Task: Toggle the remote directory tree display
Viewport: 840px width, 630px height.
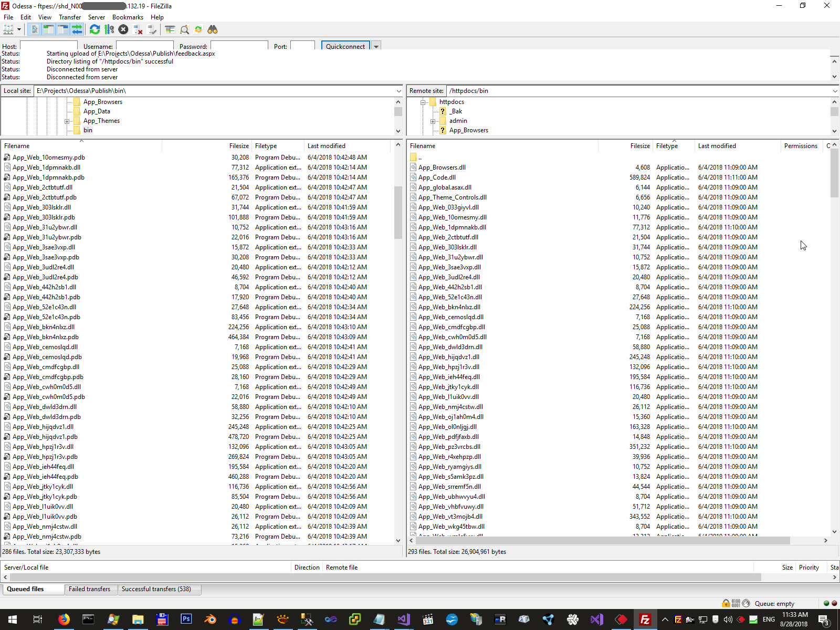Action: coord(62,29)
